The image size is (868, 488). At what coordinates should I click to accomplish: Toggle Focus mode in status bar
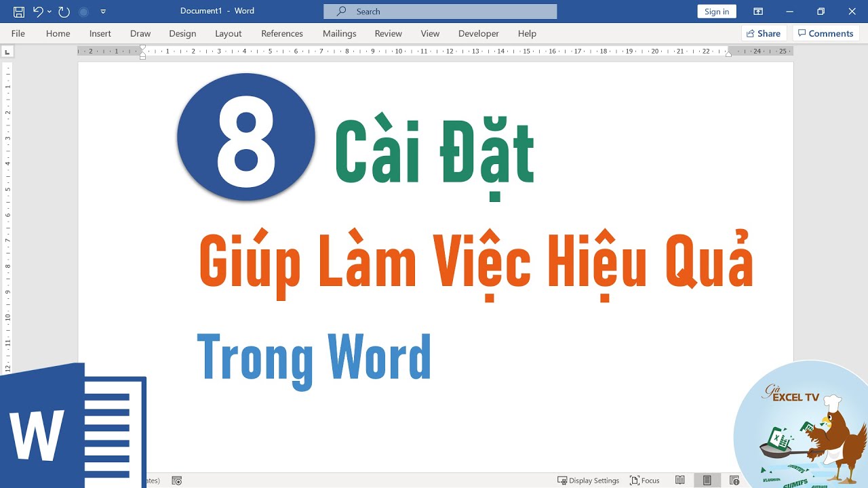[x=645, y=481]
